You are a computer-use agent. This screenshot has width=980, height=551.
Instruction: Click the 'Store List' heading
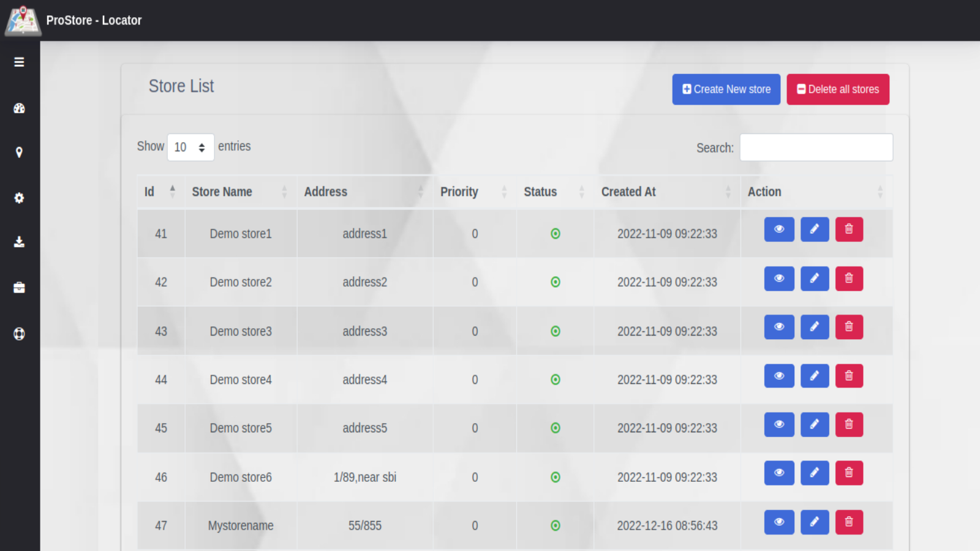(181, 86)
